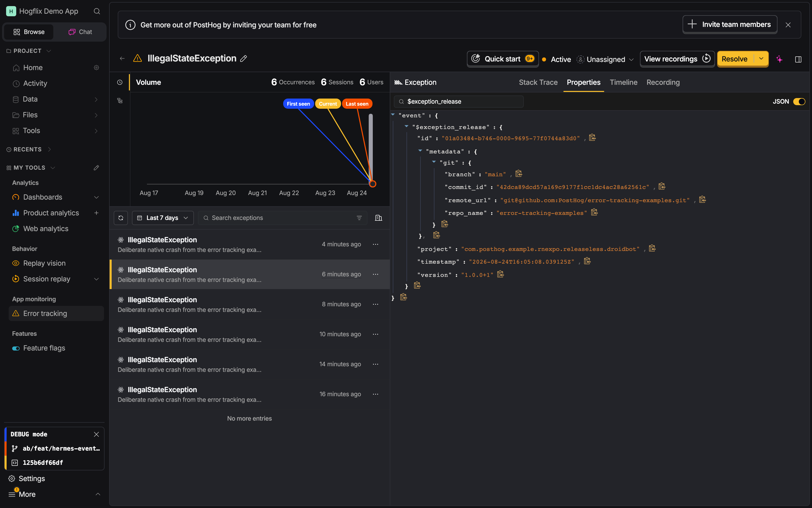812x508 pixels.
Task: Open the exception search filter icon
Action: coord(359,218)
